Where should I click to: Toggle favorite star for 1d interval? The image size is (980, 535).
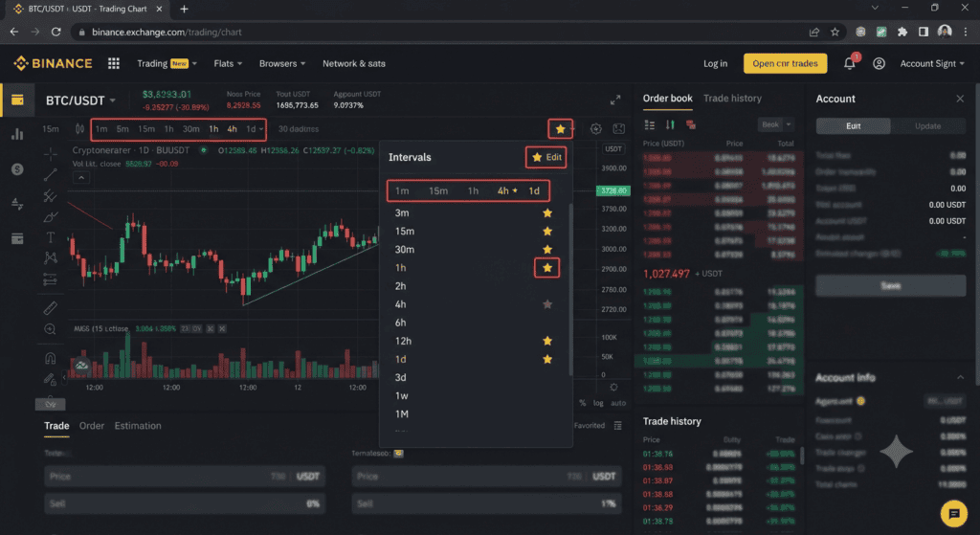(x=547, y=359)
